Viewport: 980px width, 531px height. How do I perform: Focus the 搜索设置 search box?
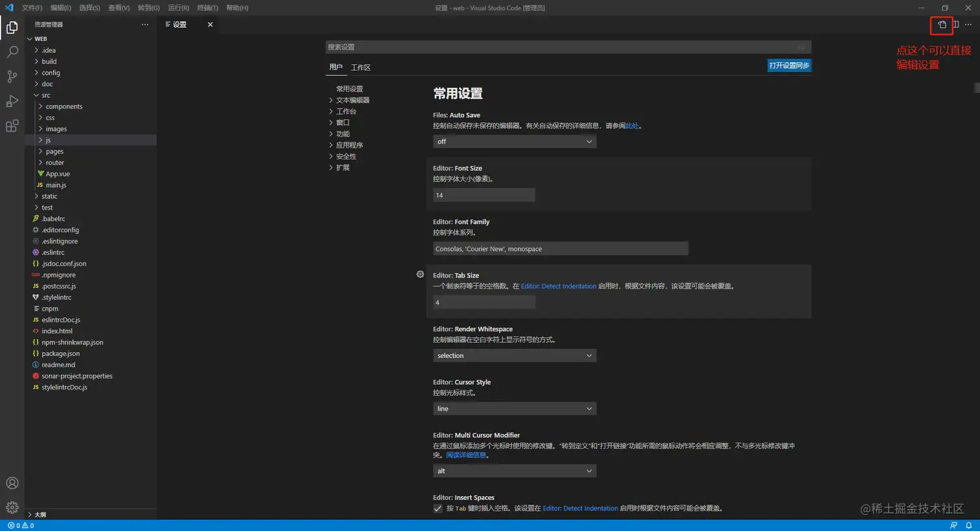pyautogui.click(x=568, y=47)
